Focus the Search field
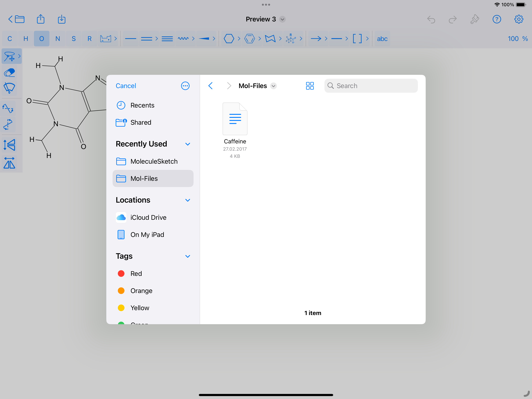The image size is (532, 399). point(371,86)
